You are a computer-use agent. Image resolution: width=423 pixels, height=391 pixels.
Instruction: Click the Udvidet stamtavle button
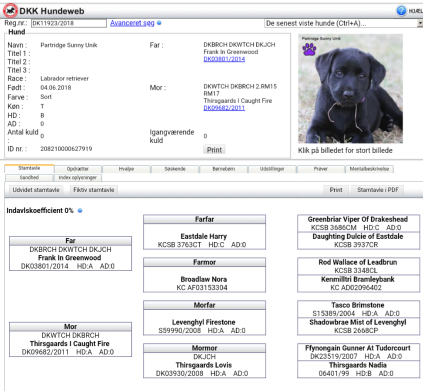(x=36, y=190)
